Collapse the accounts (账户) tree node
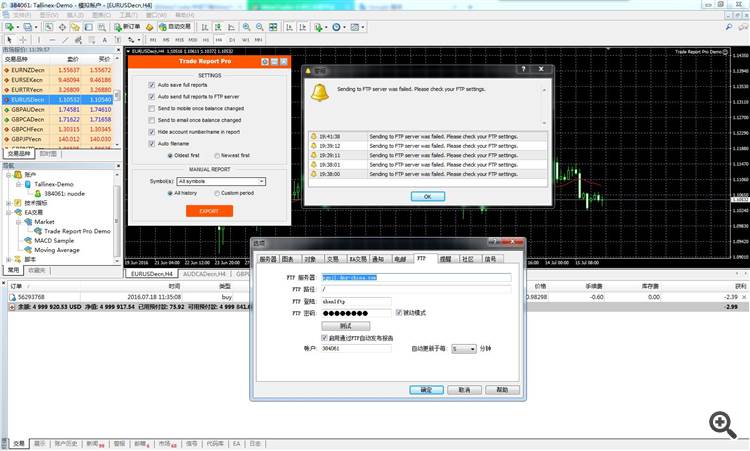 pos(9,175)
